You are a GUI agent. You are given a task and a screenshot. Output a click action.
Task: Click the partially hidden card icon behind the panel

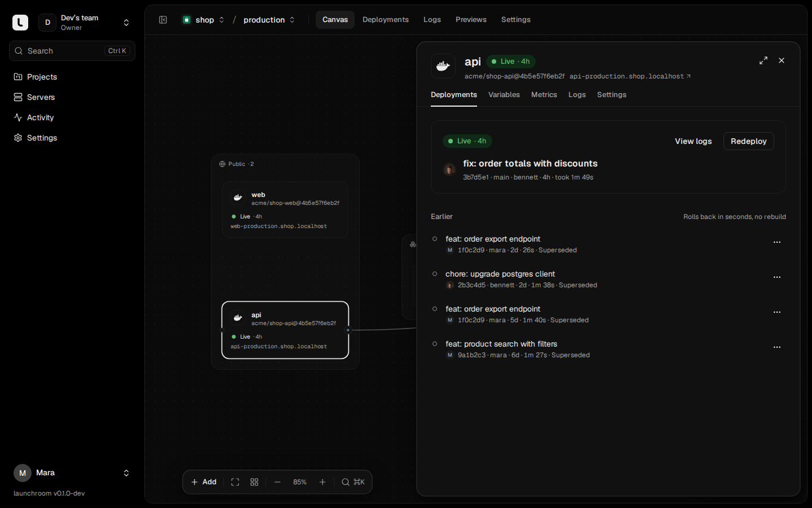[x=413, y=244]
